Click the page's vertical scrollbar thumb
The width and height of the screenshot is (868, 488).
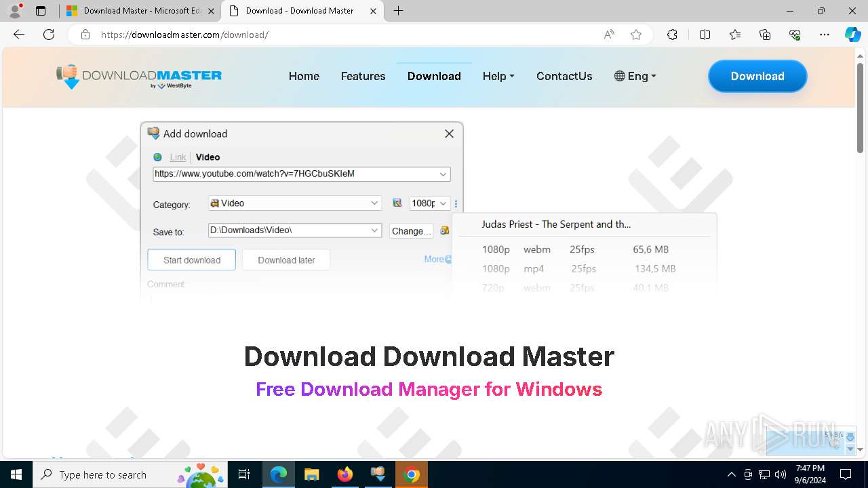click(x=860, y=108)
